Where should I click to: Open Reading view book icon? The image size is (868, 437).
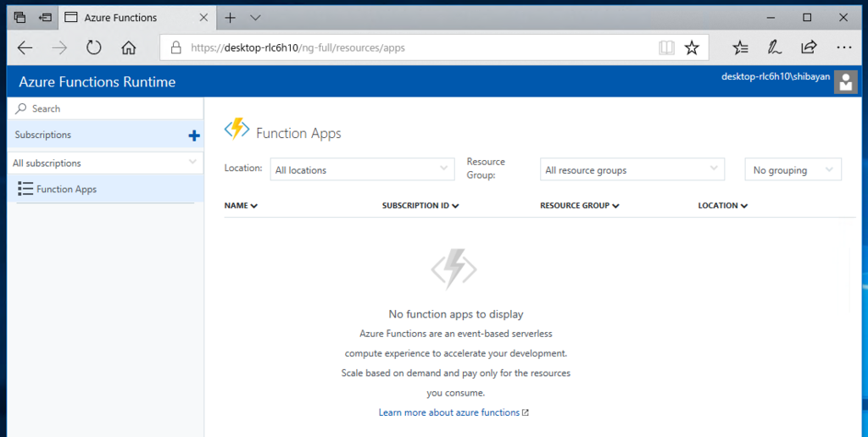point(666,48)
